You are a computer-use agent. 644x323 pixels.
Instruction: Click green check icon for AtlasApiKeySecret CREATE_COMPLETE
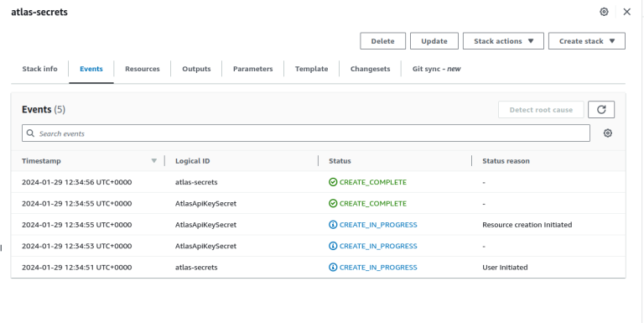point(333,203)
